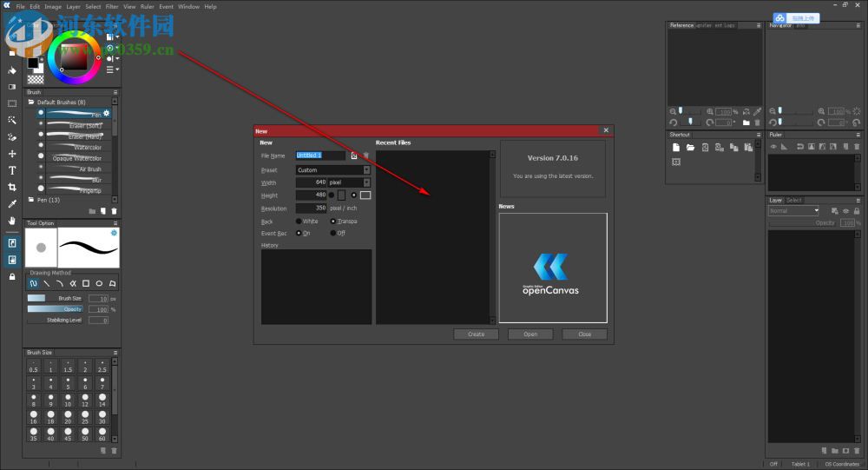The width and height of the screenshot is (868, 470).
Task: Open the File menu
Action: click(x=21, y=7)
